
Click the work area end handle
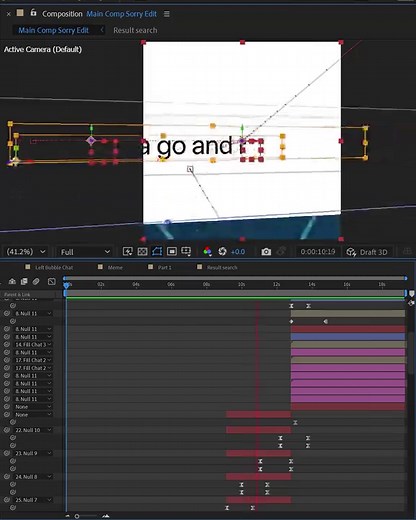click(x=406, y=293)
